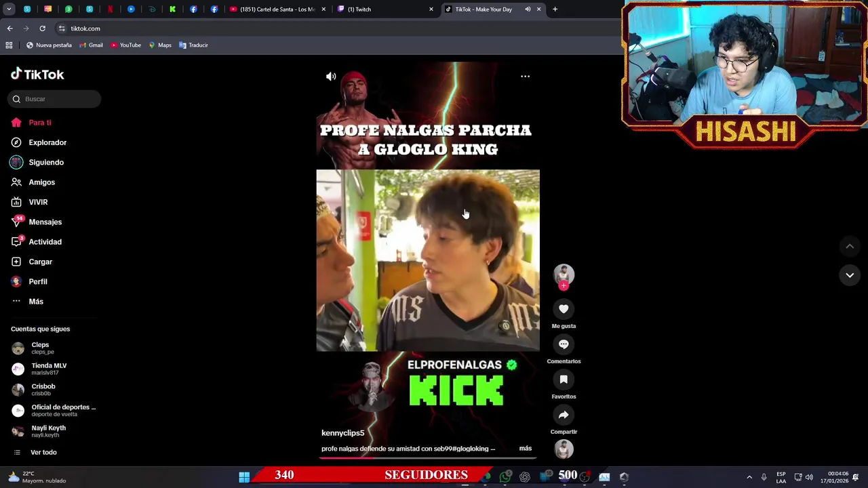
Task: Click the TikTok logo
Action: coord(37,75)
